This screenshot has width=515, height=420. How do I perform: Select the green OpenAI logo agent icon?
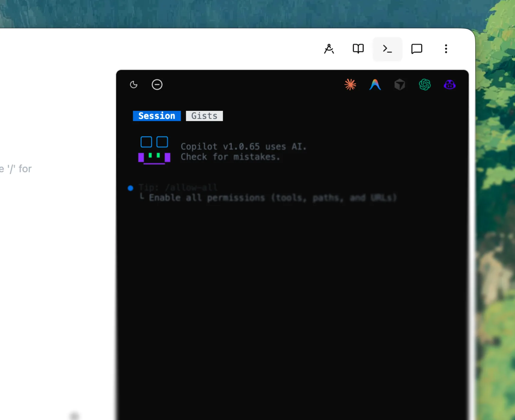tap(425, 85)
